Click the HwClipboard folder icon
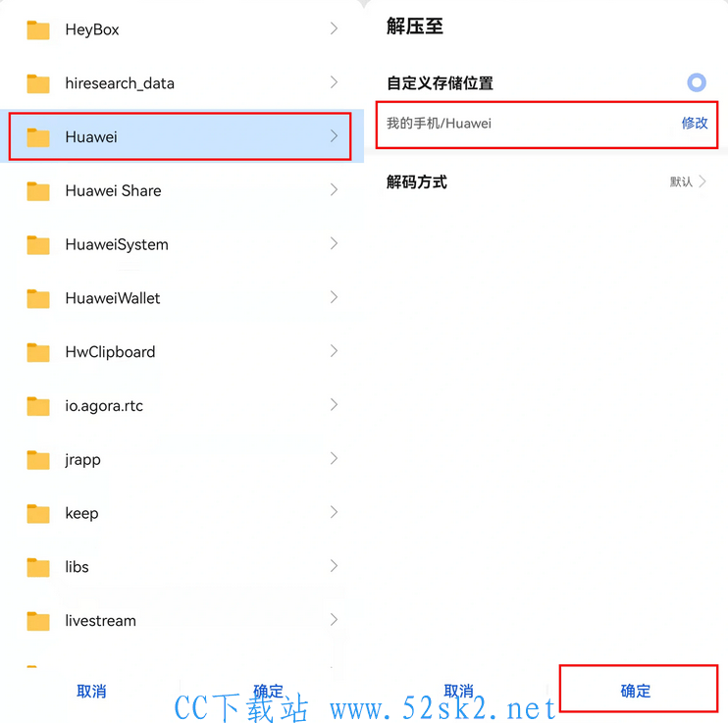This screenshot has width=728, height=723. (38, 352)
